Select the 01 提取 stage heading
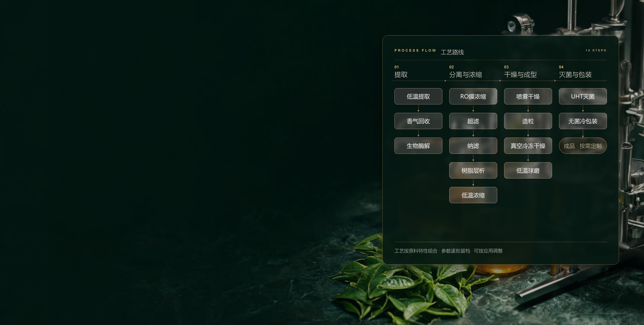 (401, 72)
